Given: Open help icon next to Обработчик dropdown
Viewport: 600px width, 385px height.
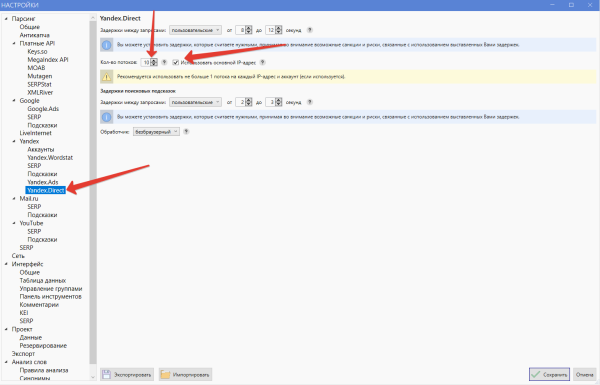Looking at the screenshot, I should 186,131.
